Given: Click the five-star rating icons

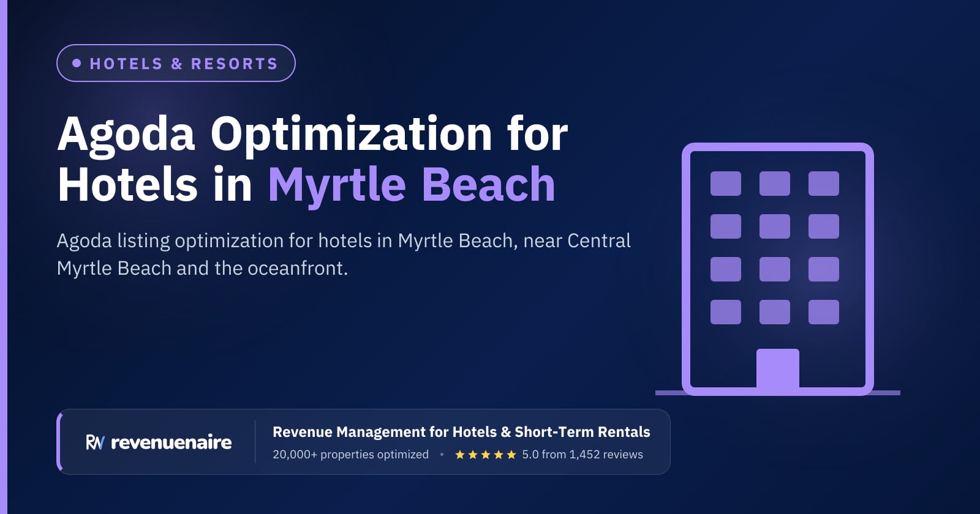Looking at the screenshot, I should (486, 455).
